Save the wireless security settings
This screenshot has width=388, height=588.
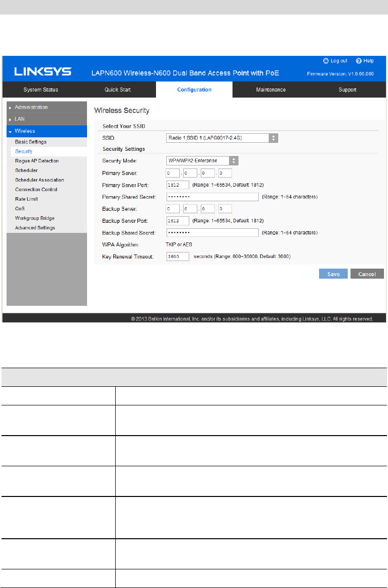(333, 274)
